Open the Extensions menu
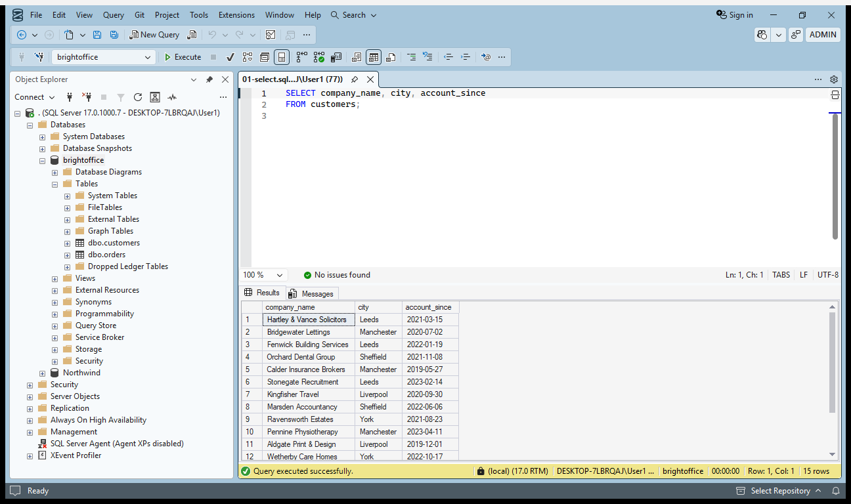Screen dimensions: 851x504 click(x=236, y=15)
